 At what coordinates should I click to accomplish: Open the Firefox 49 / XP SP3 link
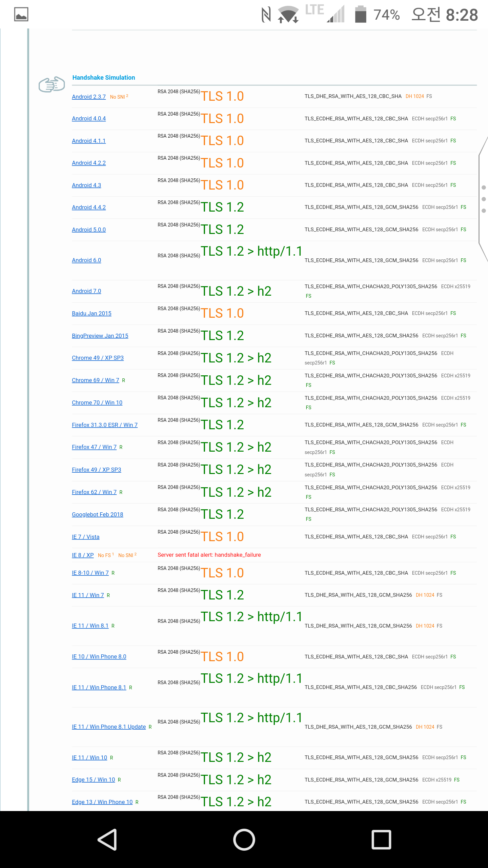97,470
